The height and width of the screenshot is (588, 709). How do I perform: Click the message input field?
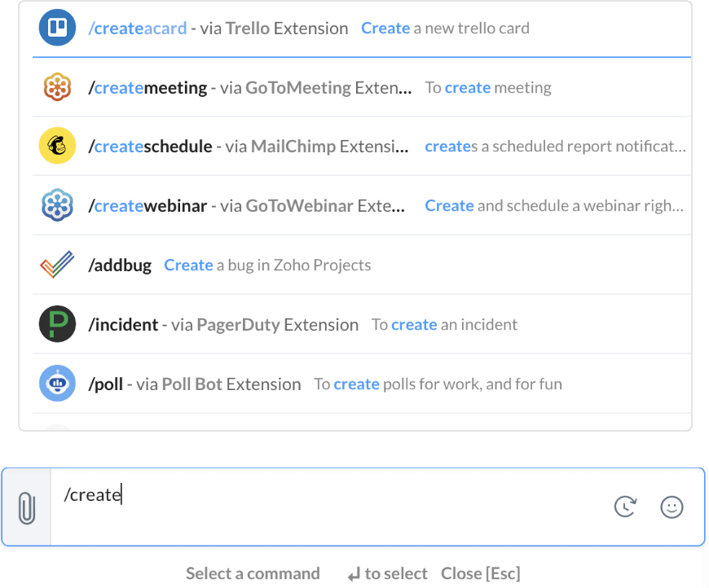click(x=326, y=507)
